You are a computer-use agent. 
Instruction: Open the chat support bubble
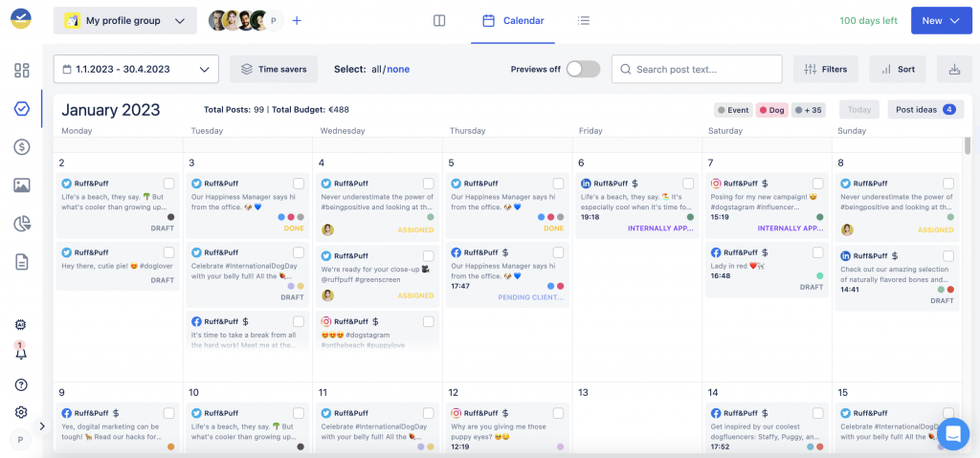952,433
